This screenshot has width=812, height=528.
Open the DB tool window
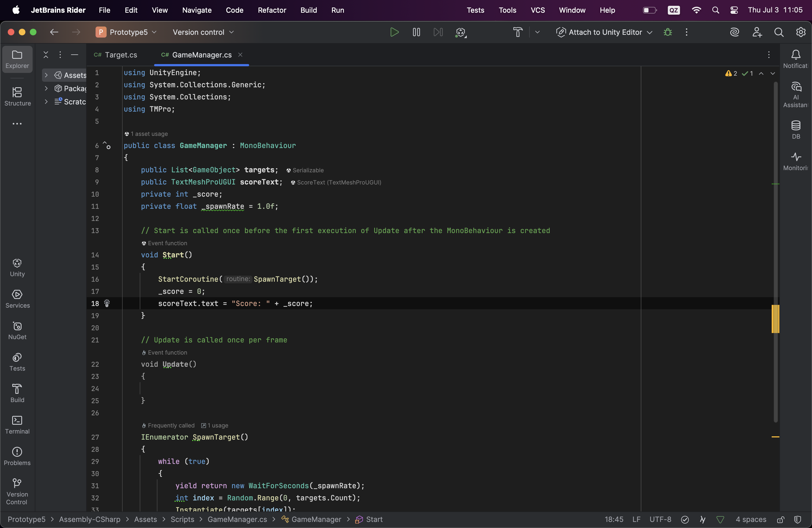click(796, 130)
